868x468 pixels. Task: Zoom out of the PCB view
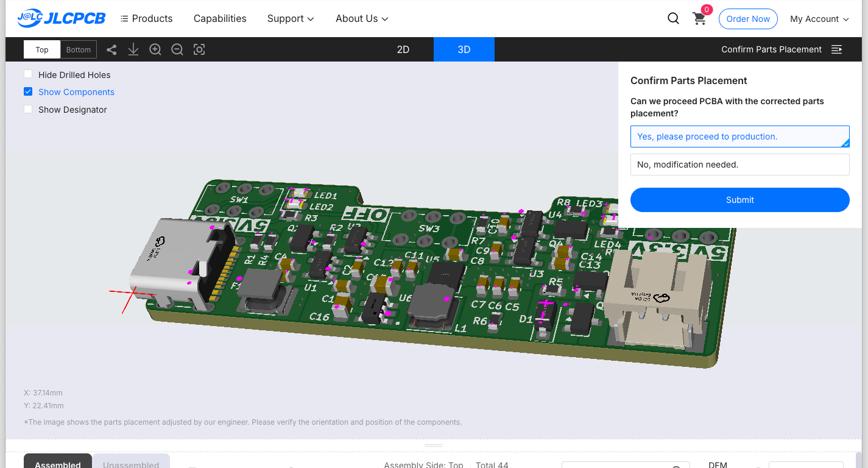click(x=177, y=50)
